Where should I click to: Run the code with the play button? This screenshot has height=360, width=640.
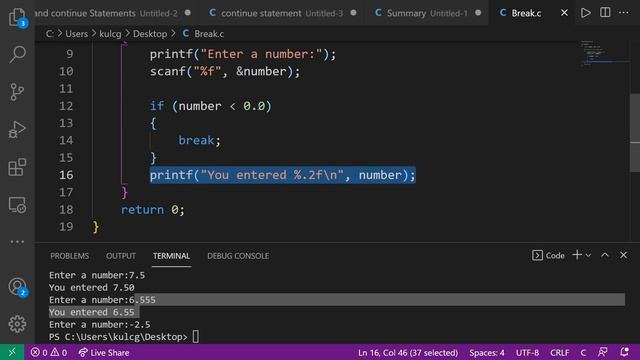(586, 13)
